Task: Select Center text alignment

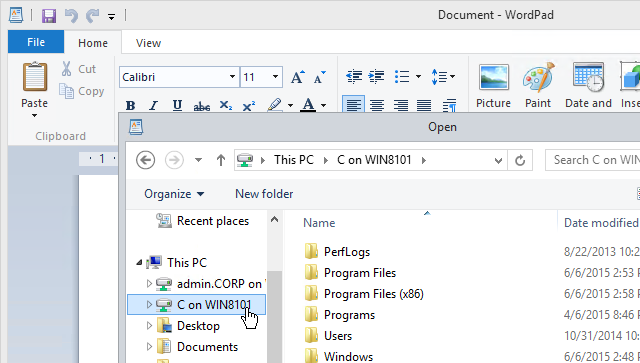Action: (377, 105)
